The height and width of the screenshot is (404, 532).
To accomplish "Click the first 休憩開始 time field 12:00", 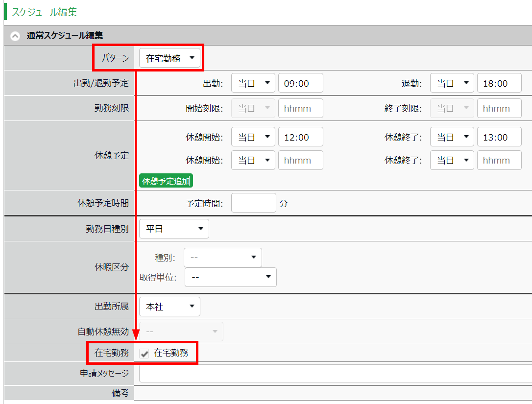I will coord(300,137).
